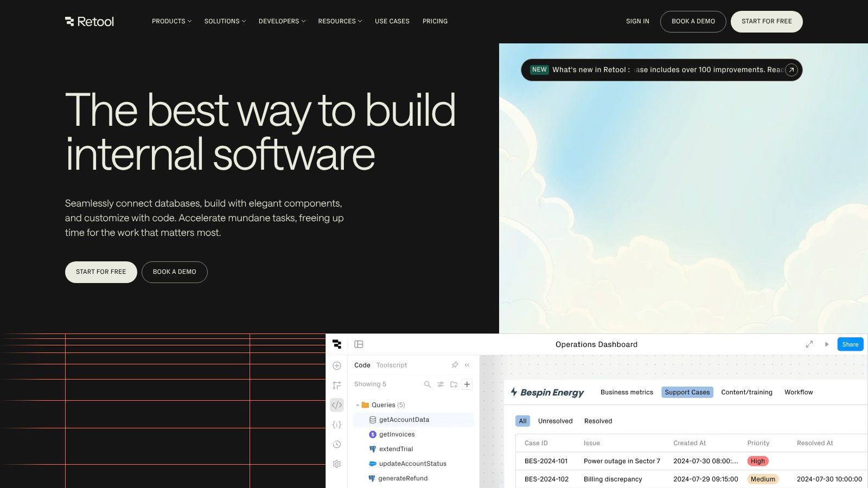868x488 pixels.
Task: Open the state inspector braces icon
Action: click(337, 425)
